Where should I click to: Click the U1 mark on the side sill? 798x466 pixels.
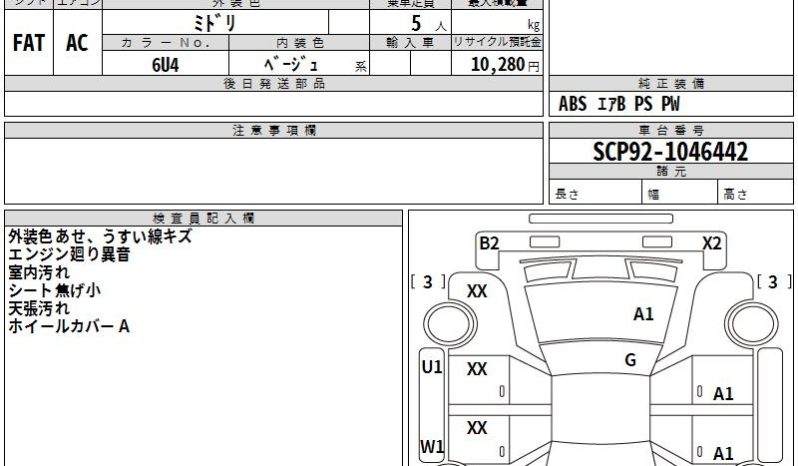pyautogui.click(x=432, y=367)
